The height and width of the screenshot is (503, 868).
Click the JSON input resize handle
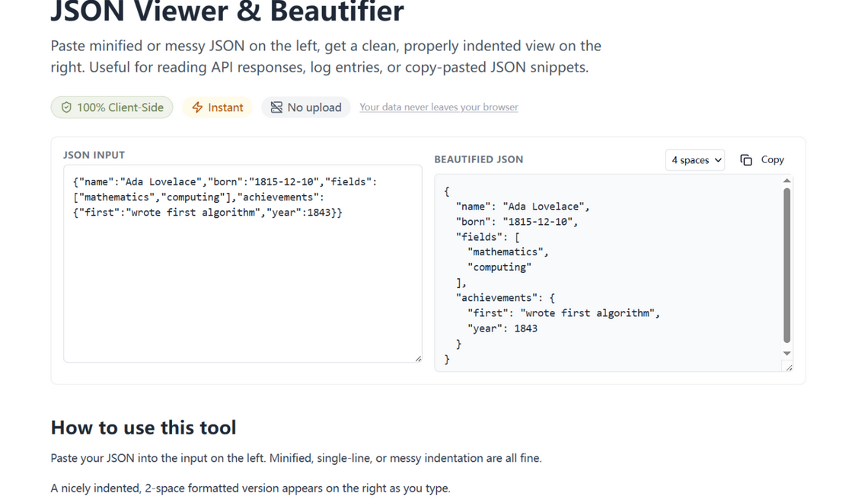[418, 358]
